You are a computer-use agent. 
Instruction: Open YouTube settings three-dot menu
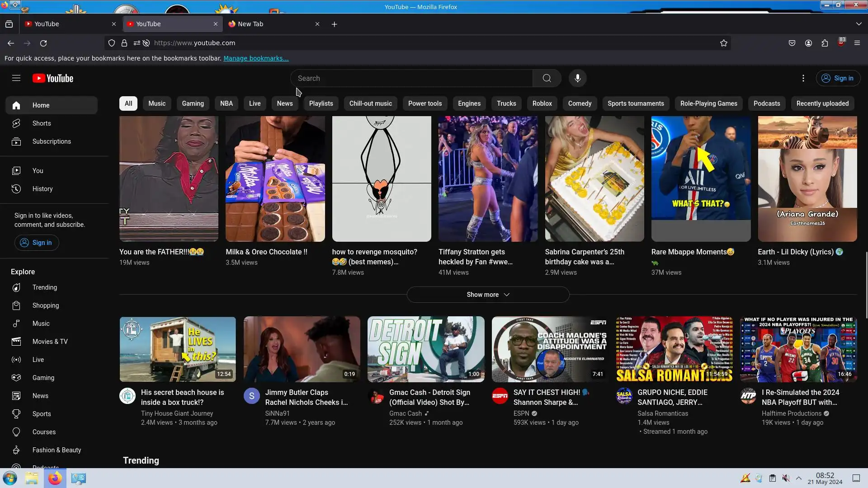[803, 78]
